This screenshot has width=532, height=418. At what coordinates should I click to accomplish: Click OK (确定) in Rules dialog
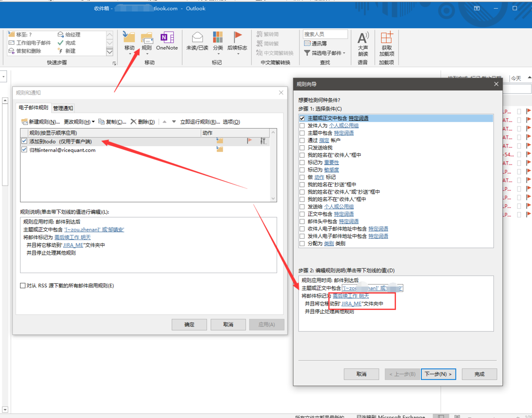click(189, 325)
